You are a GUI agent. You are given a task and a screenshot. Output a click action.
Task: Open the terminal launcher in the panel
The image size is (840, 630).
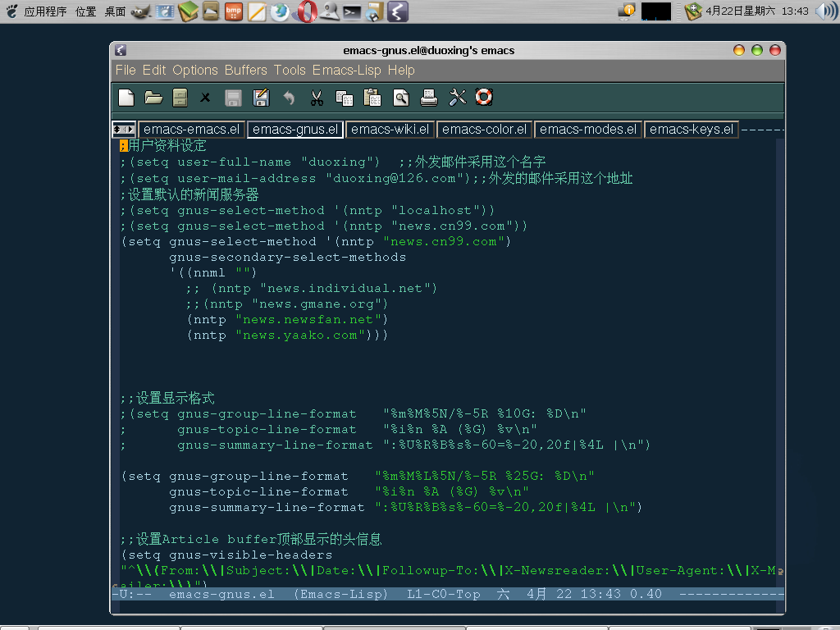[x=351, y=11]
